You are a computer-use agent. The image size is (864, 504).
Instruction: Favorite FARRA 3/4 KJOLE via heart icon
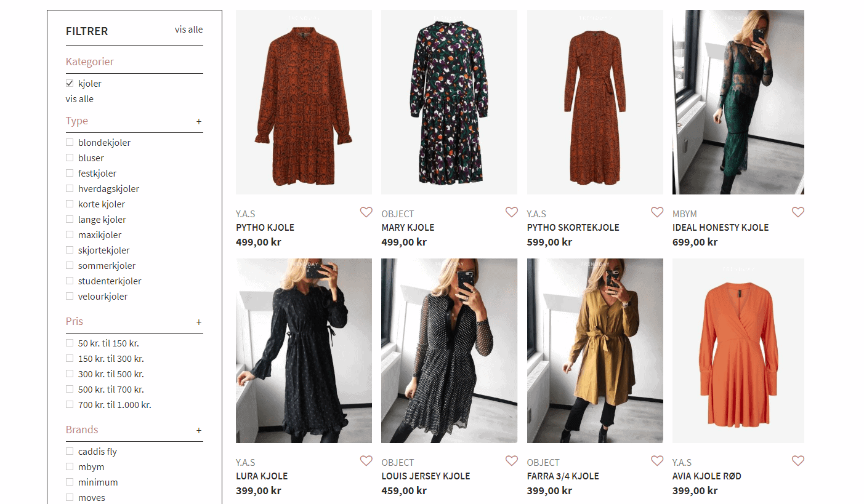pyautogui.click(x=657, y=460)
